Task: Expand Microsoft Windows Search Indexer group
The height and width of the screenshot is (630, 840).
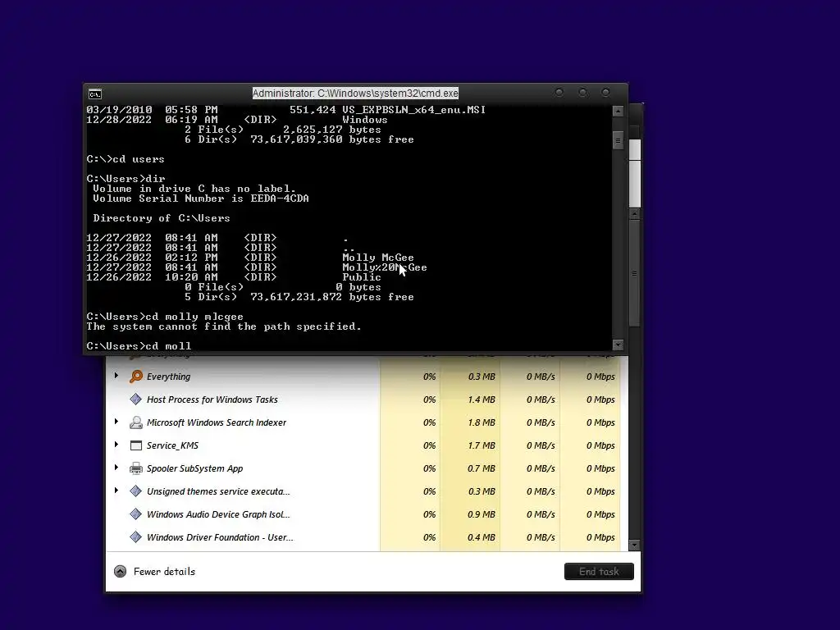Action: click(116, 422)
